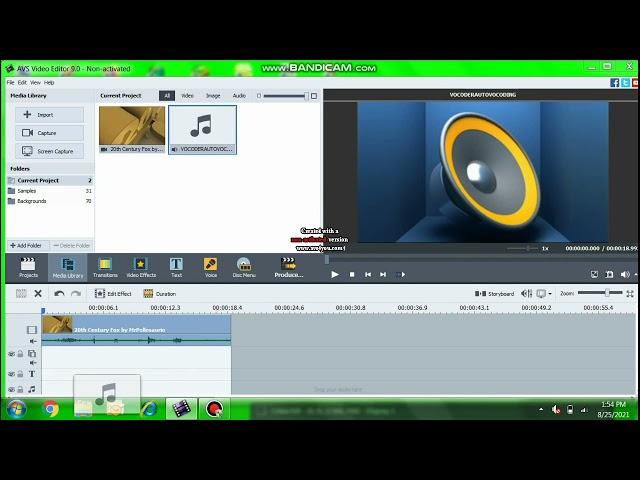Open the Edit menu
This screenshot has width=640, height=480.
[x=22, y=82]
